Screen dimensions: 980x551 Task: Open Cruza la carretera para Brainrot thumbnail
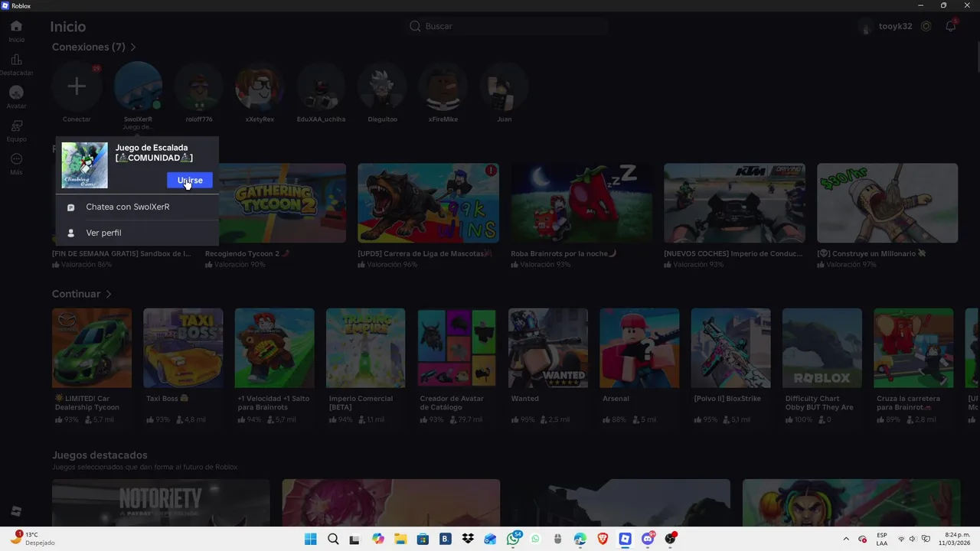[x=913, y=348]
